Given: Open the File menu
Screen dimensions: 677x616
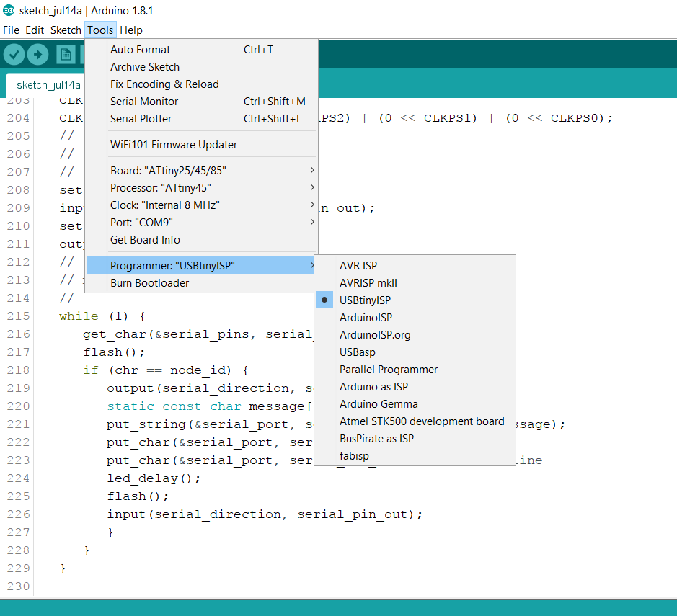Looking at the screenshot, I should pyautogui.click(x=12, y=30).
